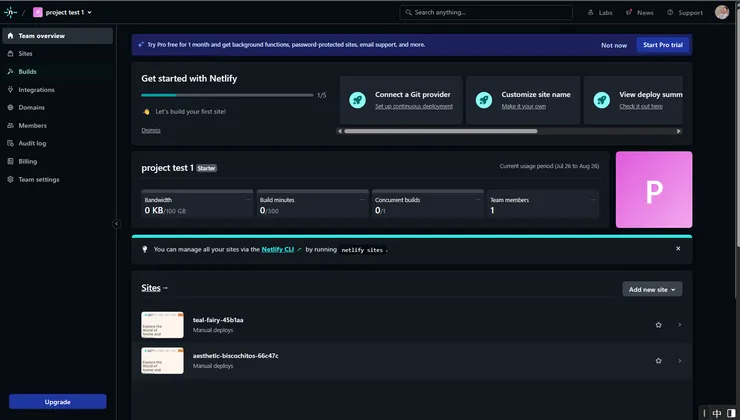Click the onboarding progress bar showing 1/5
The height and width of the screenshot is (420, 740).
[227, 95]
